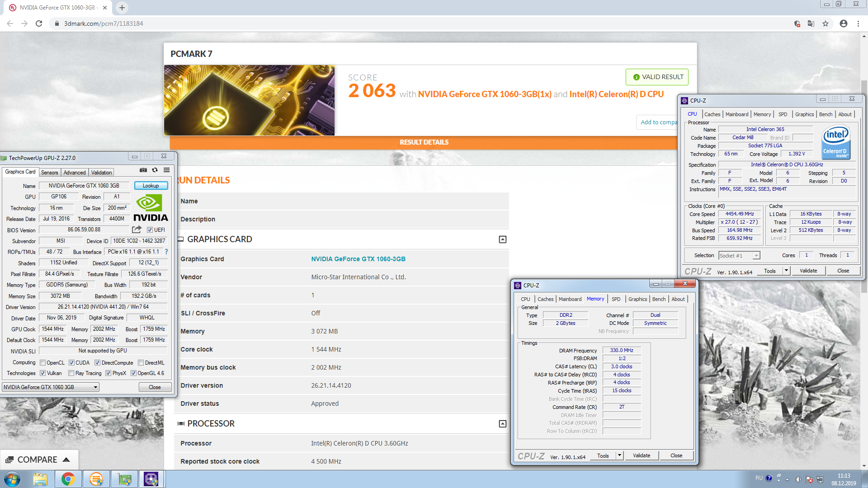Click the NVIDIA logo in GPU-Z
Screen dimensions: 868x488
point(151,208)
